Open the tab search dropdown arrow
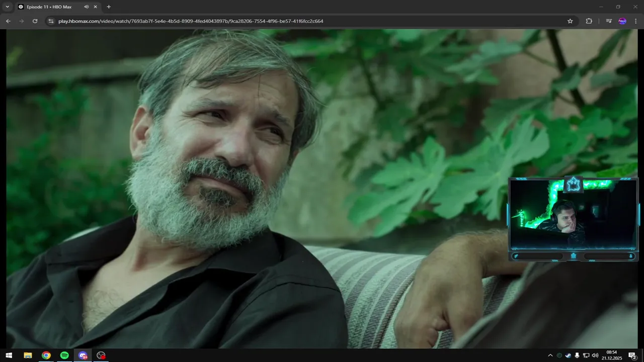This screenshot has height=362, width=644. pos(7,7)
